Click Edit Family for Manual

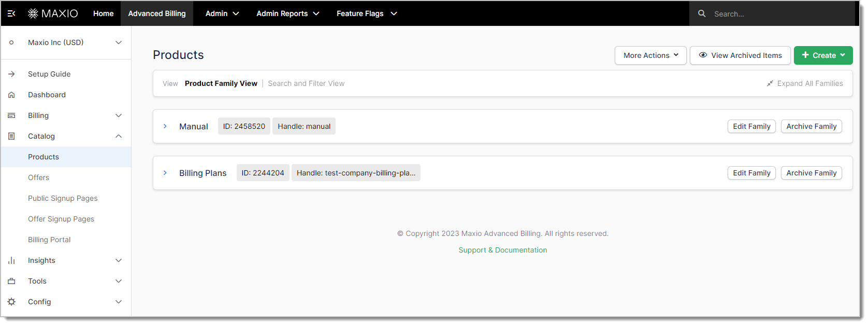(751, 126)
